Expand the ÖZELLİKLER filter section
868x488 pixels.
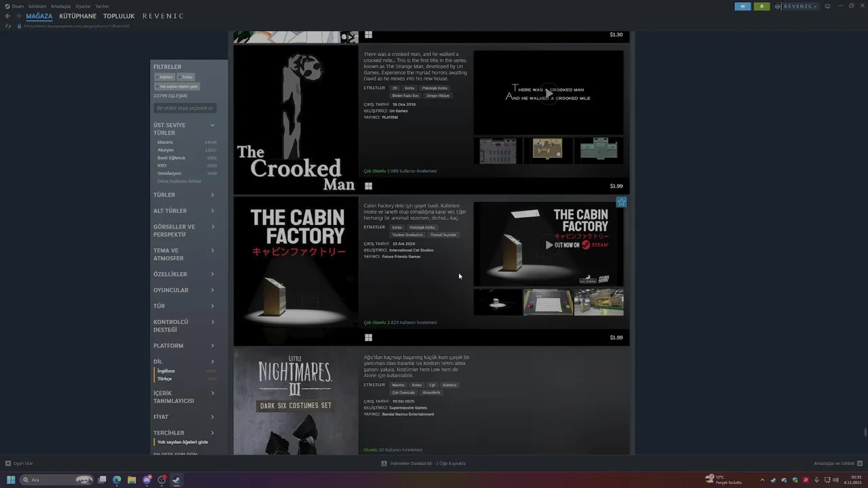184,274
